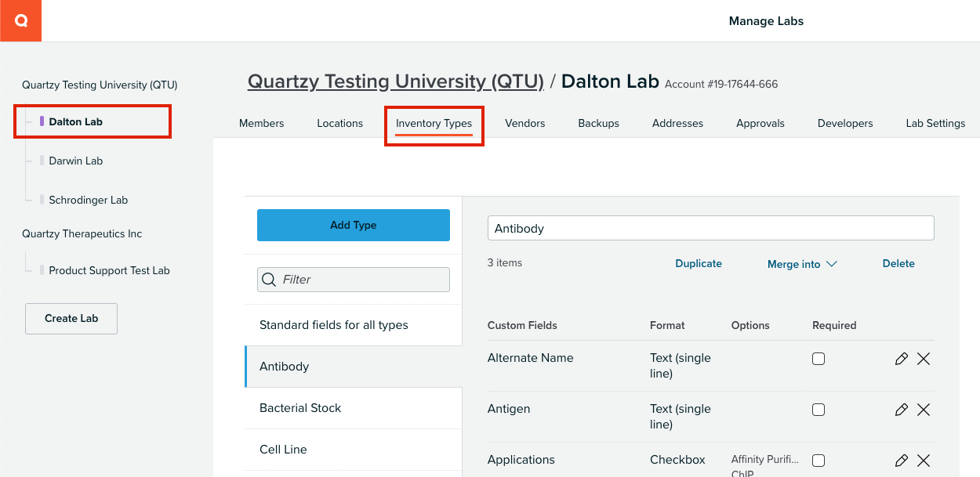980x477 pixels.
Task: Toggle Required checkbox for Applications
Action: point(818,461)
